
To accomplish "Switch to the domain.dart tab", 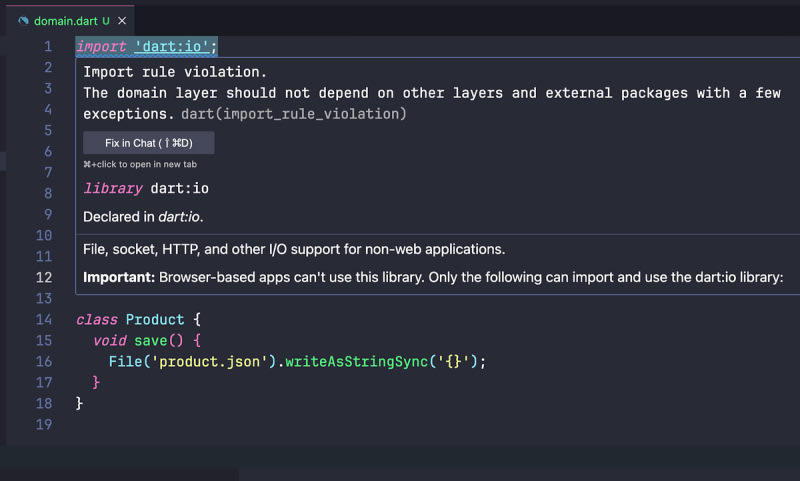I will point(64,20).
